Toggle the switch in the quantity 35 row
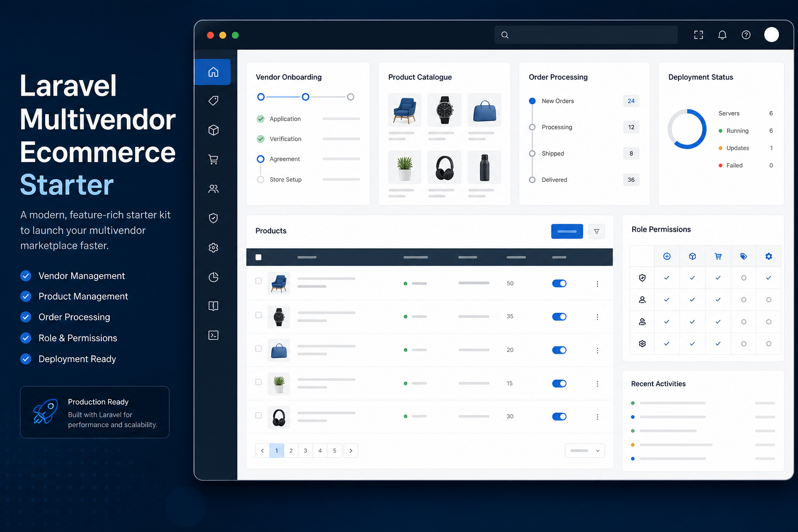 pos(559,316)
